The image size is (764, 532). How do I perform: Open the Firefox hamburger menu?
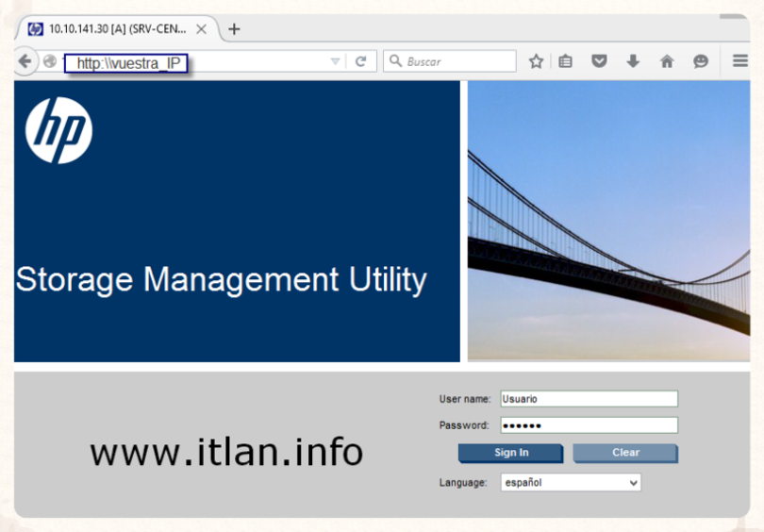coord(740,61)
